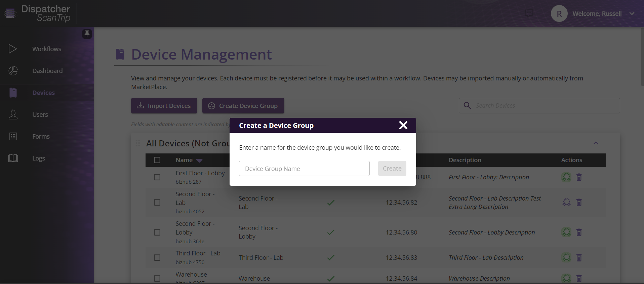Screen dimensions: 644x284
Task: Delete the Warehouse device
Action: pyautogui.click(x=579, y=278)
